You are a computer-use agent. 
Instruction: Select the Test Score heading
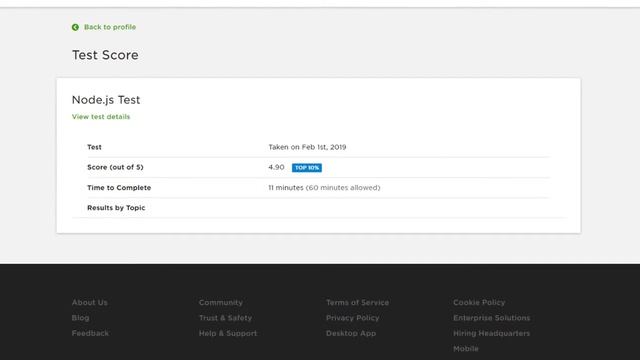coord(105,55)
